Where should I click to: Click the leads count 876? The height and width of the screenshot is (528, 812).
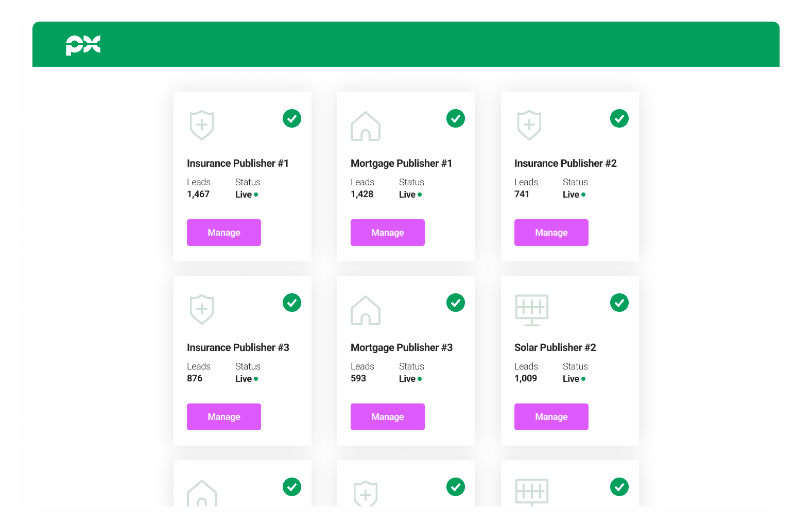coord(195,378)
